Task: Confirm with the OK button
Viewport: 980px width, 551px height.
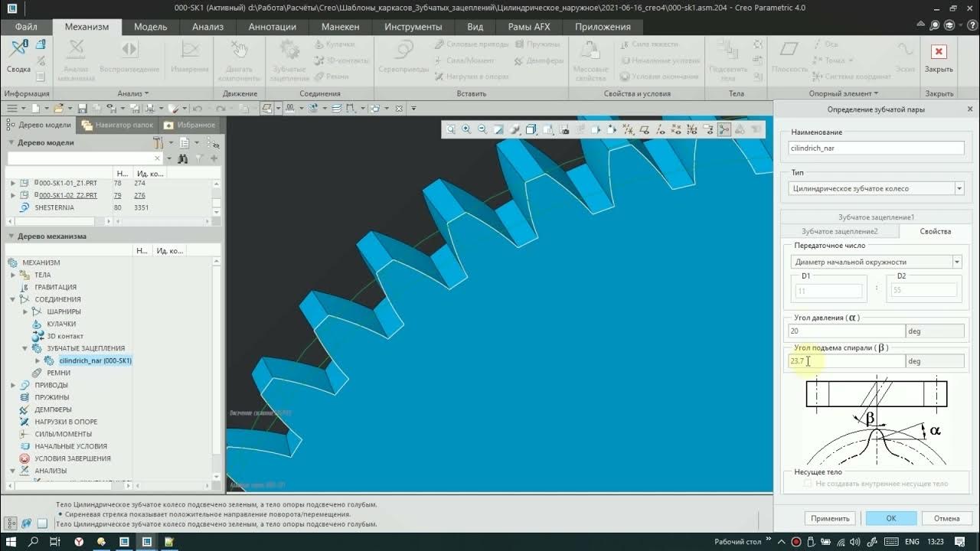Action: pos(891,518)
